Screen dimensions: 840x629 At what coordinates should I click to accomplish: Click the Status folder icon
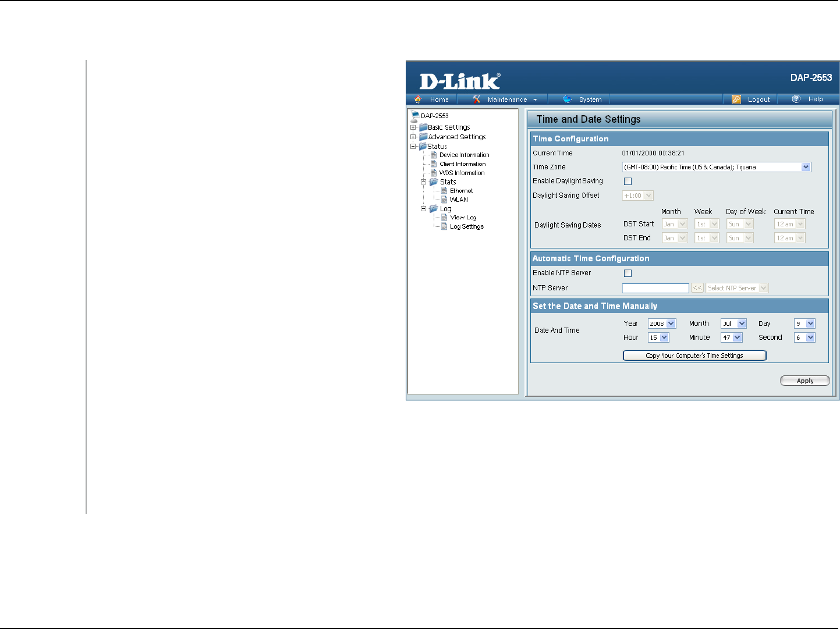click(423, 146)
